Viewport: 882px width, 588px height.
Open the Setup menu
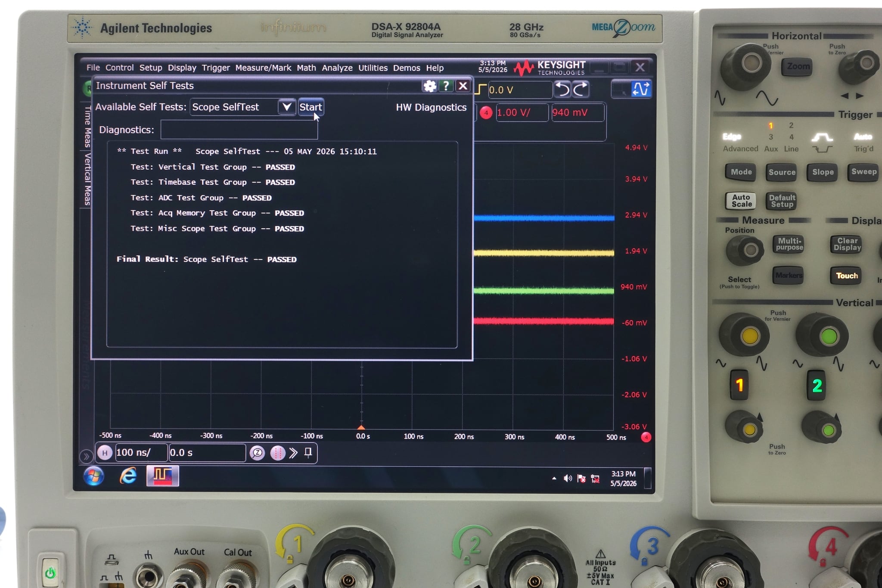click(x=151, y=68)
